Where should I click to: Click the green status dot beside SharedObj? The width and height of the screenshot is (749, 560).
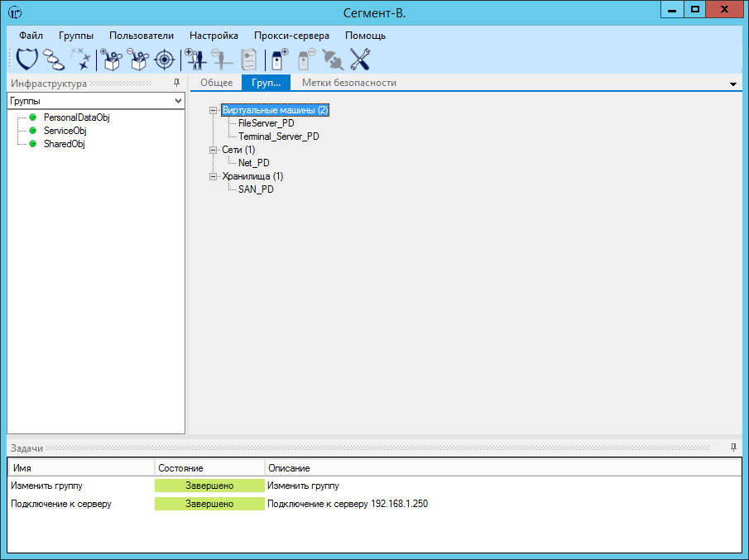coord(32,144)
